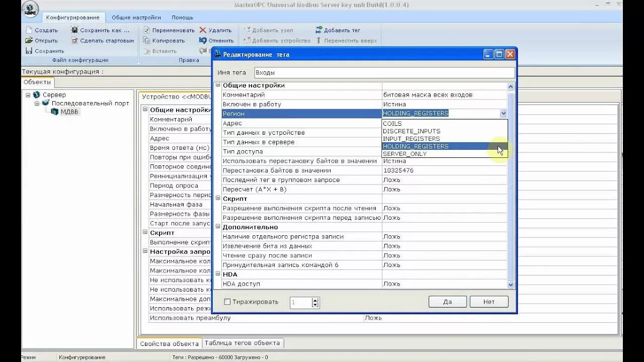Click the Сохранить floppy disk icon
The width and height of the screenshot is (644, 362).
(x=29, y=51)
